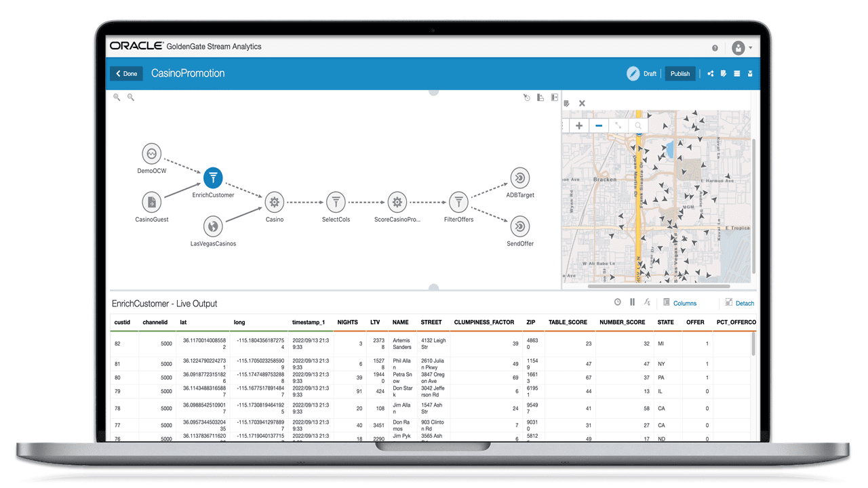Screen dimensions: 868x488
Task: Publish the CasinoPromotion pipeline
Action: pyautogui.click(x=679, y=73)
